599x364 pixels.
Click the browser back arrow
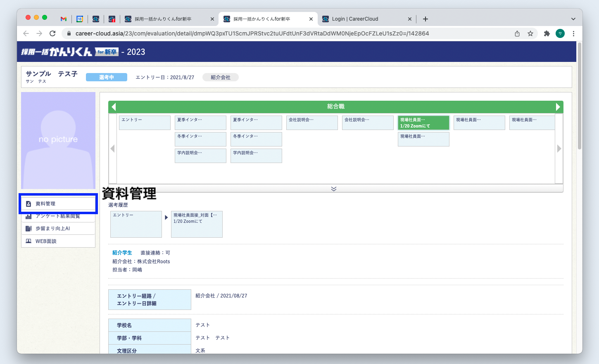click(26, 33)
